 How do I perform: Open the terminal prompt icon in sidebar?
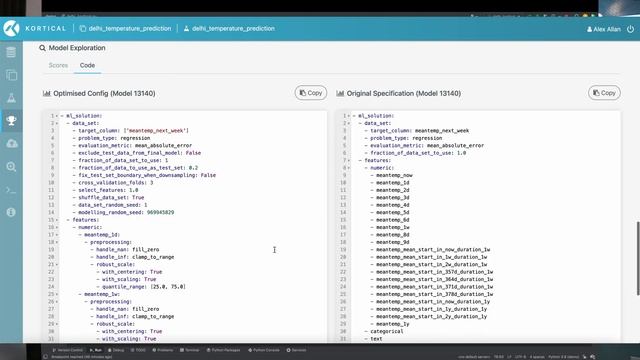[11, 190]
